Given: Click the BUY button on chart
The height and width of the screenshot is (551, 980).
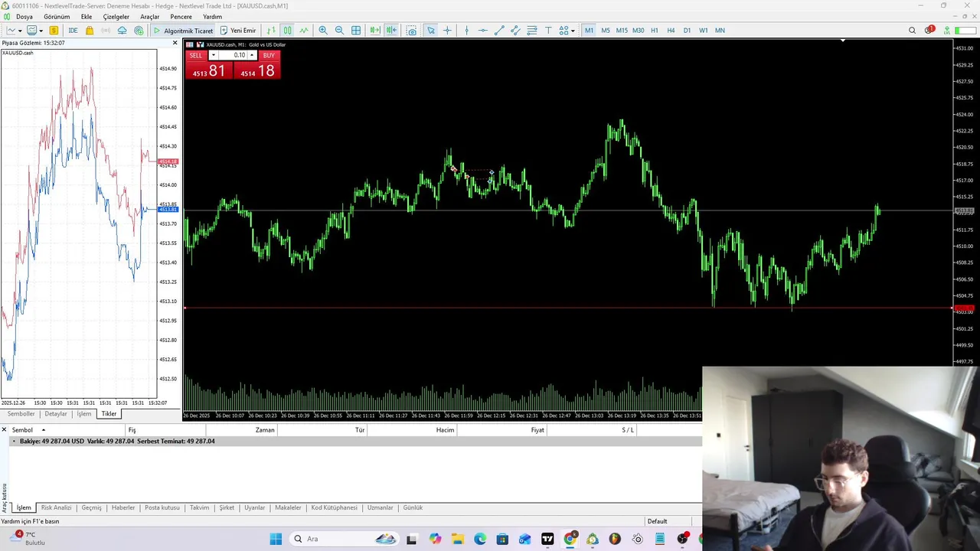Looking at the screenshot, I should pyautogui.click(x=269, y=55).
